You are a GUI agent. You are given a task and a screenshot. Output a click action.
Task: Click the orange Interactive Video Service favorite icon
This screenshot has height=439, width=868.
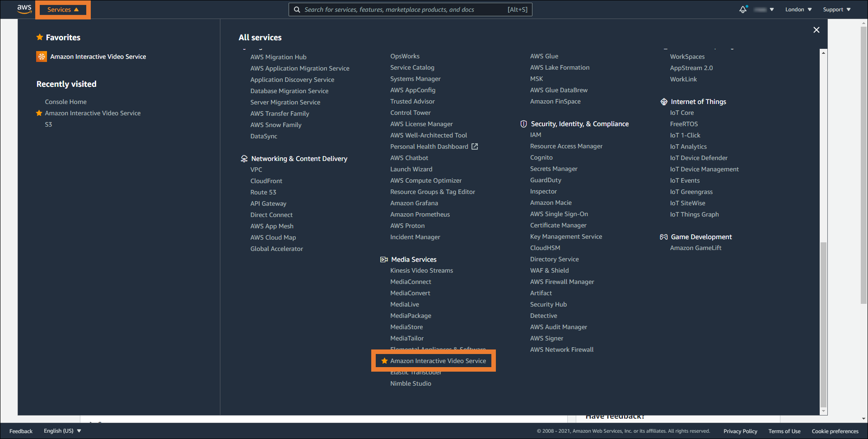(x=42, y=57)
